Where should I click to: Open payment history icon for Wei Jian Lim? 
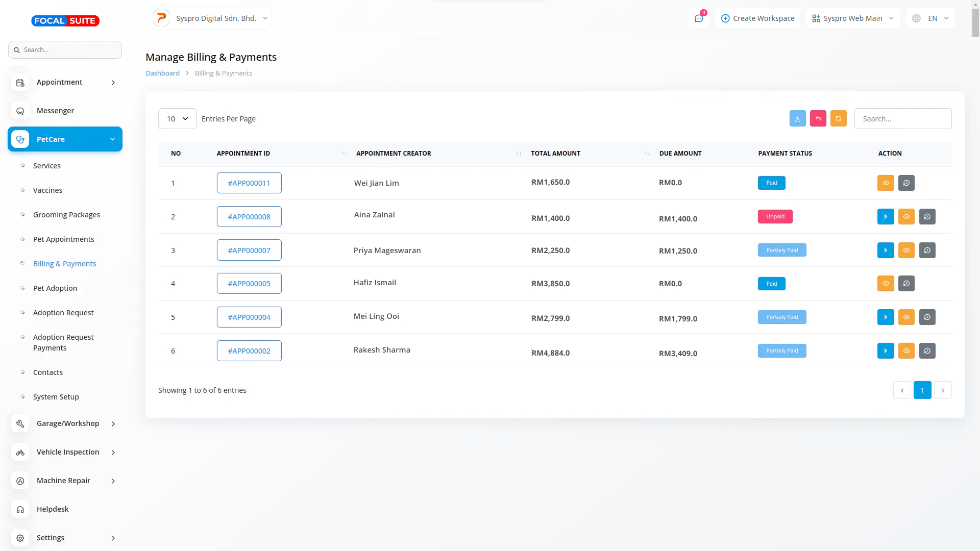click(906, 183)
